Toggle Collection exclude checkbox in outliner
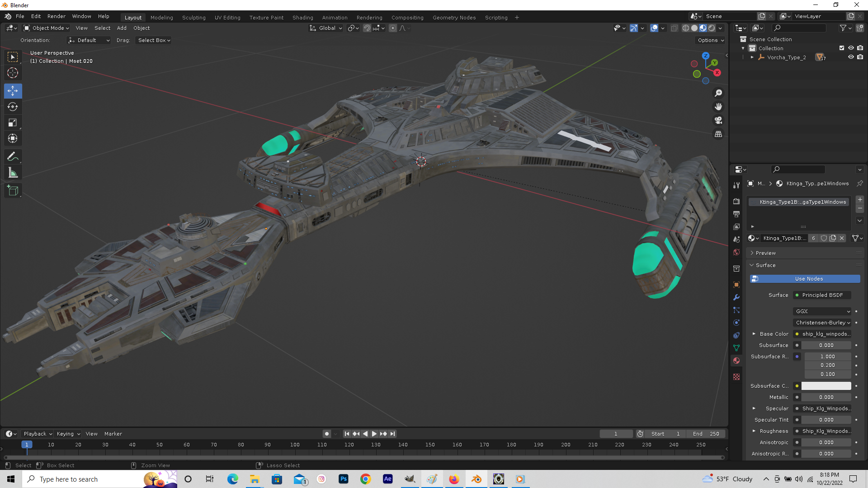 click(x=842, y=48)
